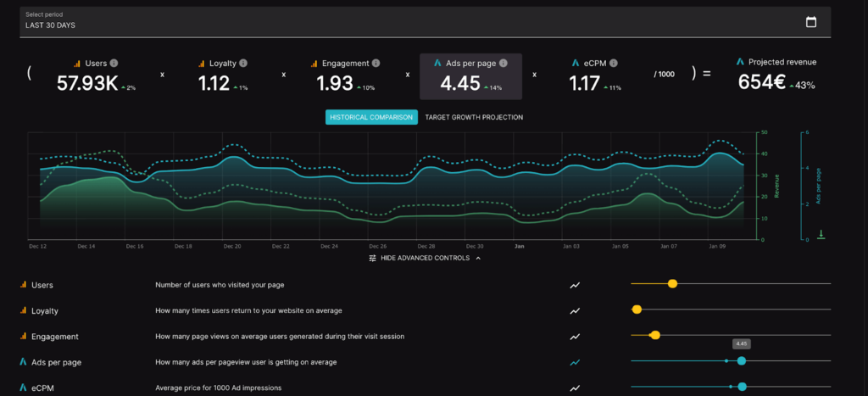This screenshot has width=868, height=396.
Task: Click the green download icon beside chart
Action: coord(821,235)
